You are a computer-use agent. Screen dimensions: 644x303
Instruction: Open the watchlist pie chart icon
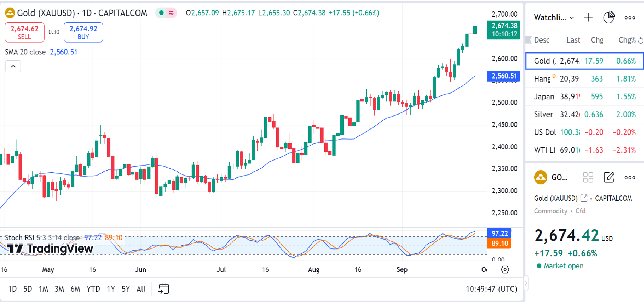click(x=609, y=17)
